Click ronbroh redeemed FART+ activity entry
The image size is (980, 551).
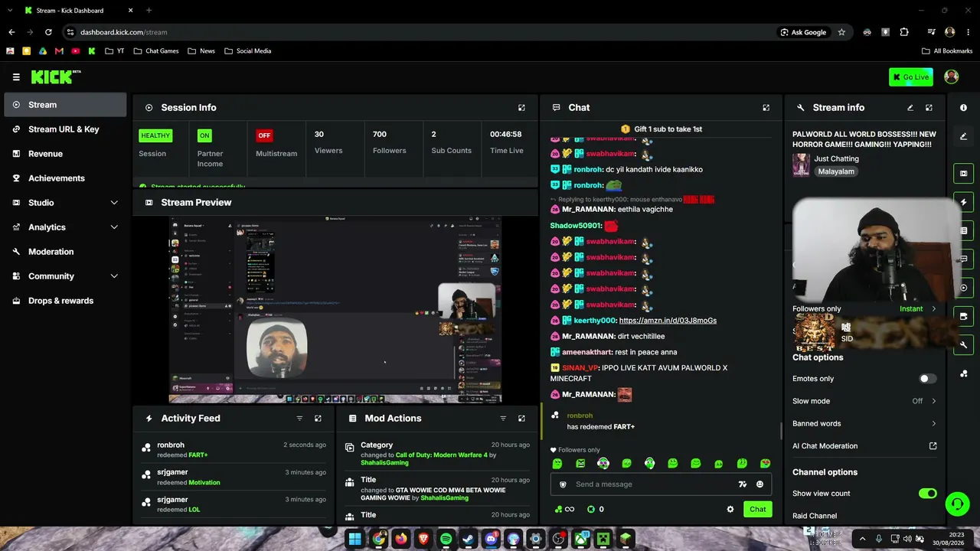[x=234, y=450]
